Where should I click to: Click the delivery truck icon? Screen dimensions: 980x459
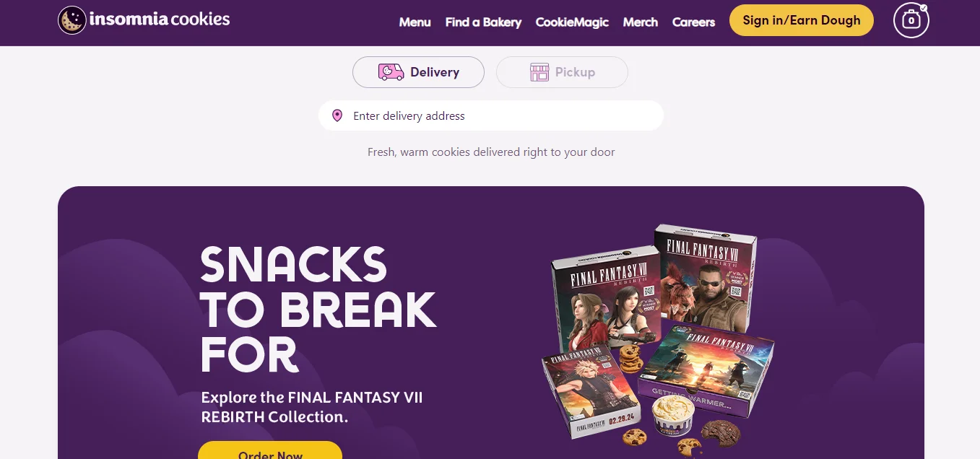(391, 72)
